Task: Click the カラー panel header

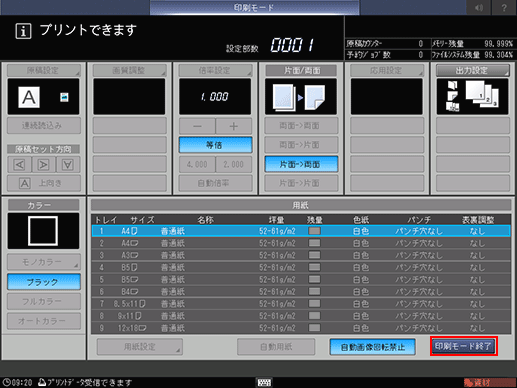Action: click(x=43, y=205)
